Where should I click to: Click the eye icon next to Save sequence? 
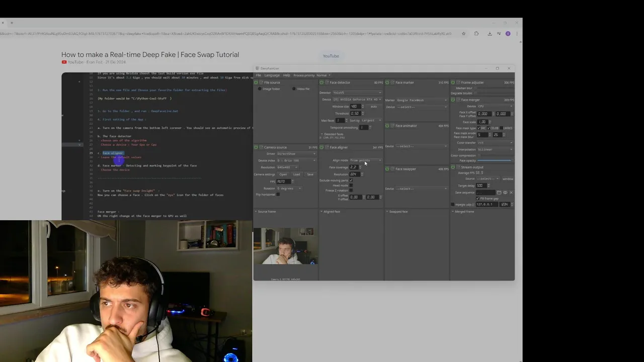(x=505, y=193)
